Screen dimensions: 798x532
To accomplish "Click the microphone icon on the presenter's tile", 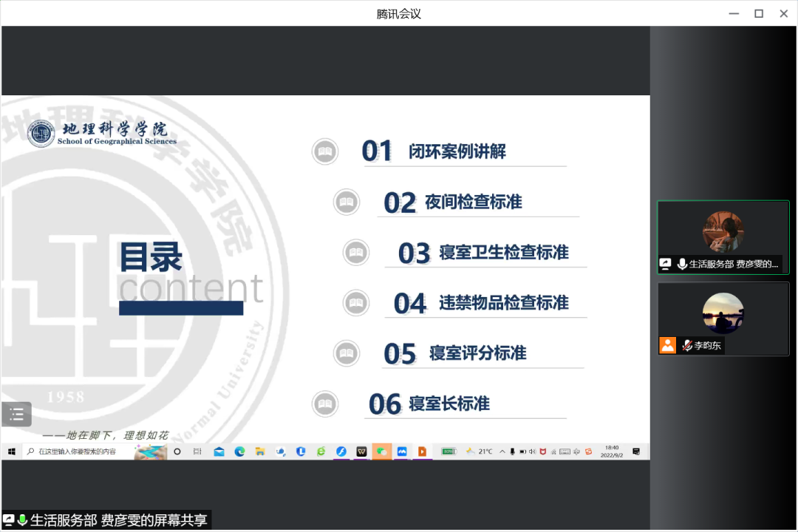I will 682,264.
